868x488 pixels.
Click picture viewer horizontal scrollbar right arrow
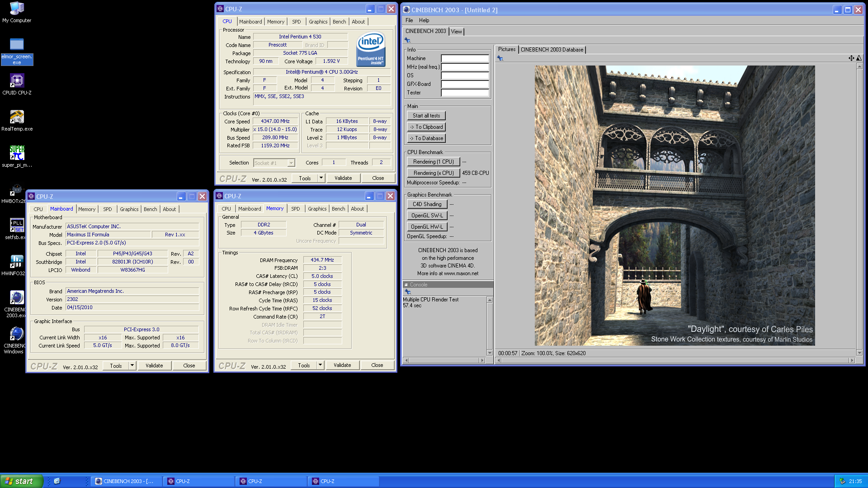[852, 361]
